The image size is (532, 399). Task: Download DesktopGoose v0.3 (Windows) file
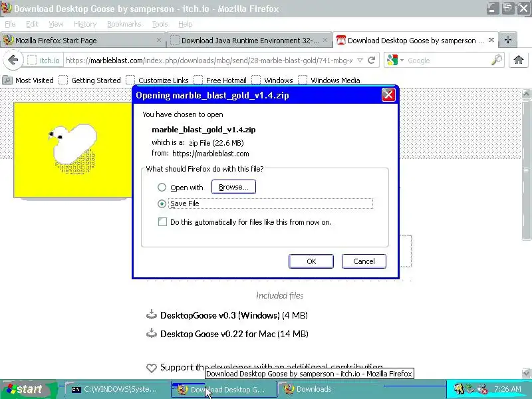click(x=234, y=315)
